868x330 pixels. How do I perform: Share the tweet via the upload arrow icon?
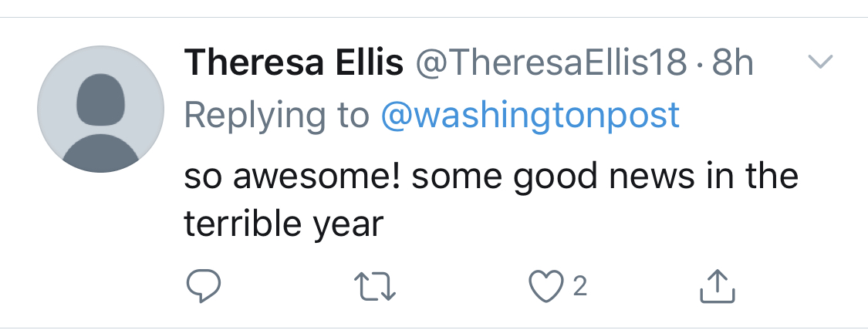point(717,286)
